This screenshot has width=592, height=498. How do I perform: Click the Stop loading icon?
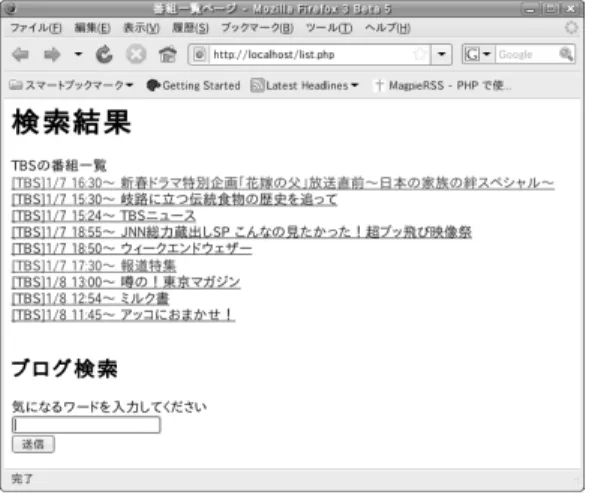click(x=136, y=55)
